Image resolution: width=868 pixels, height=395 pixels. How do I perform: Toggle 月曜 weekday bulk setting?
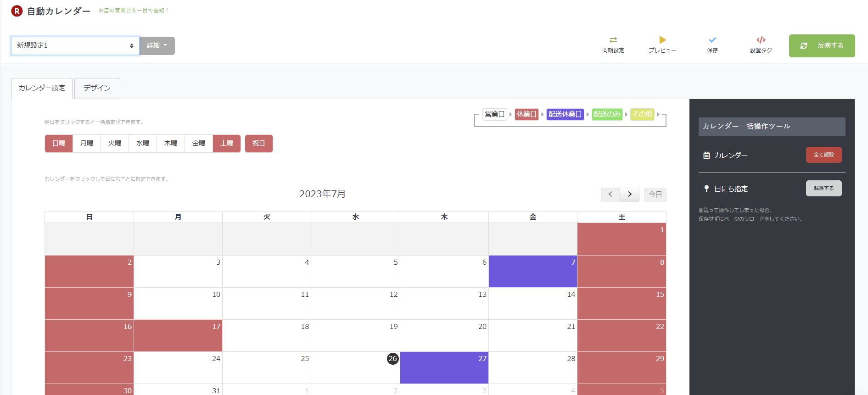coord(87,144)
